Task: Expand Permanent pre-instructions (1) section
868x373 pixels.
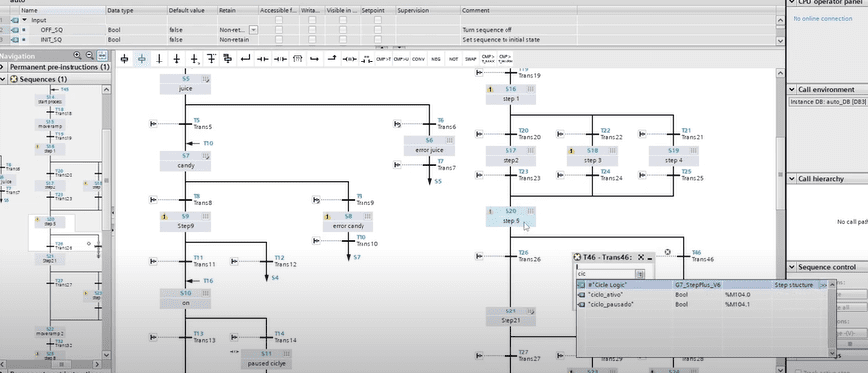Action: pos(3,66)
